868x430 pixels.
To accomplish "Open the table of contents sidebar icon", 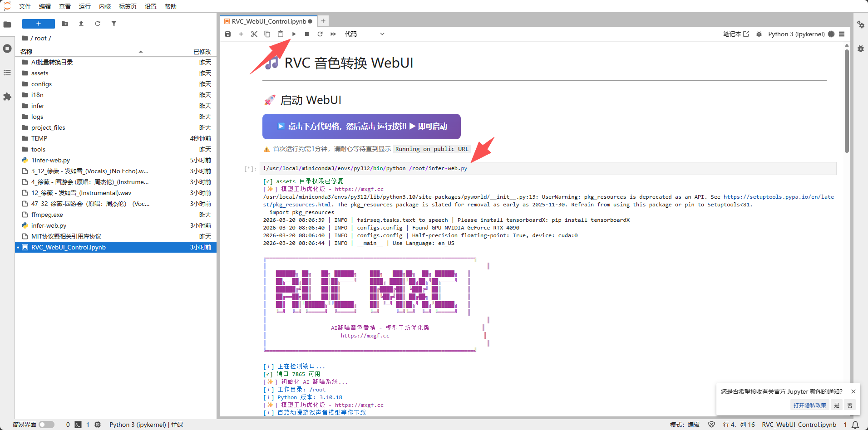I will [x=7, y=73].
